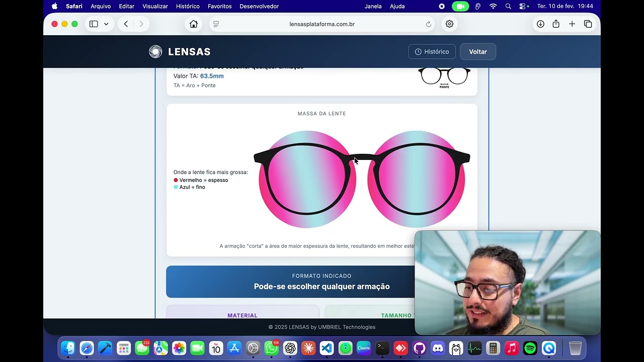Open System Settings from the Dock

pyautogui.click(x=253, y=348)
